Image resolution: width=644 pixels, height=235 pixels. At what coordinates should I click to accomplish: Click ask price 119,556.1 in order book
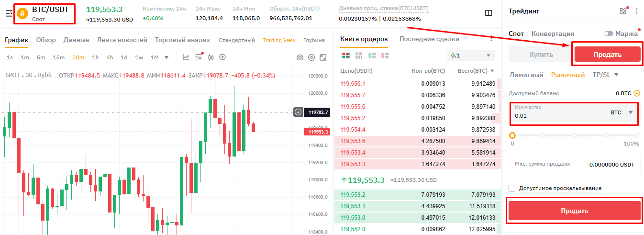coord(353,83)
